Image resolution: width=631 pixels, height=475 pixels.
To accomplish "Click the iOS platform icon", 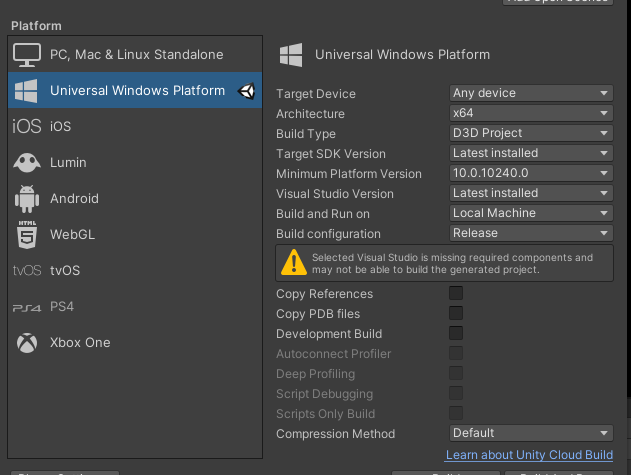I will tap(27, 126).
